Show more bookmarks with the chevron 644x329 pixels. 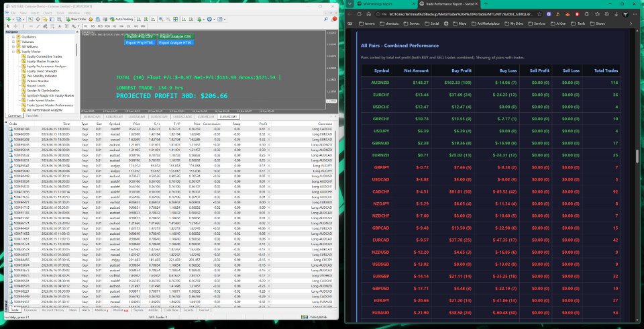631,23
